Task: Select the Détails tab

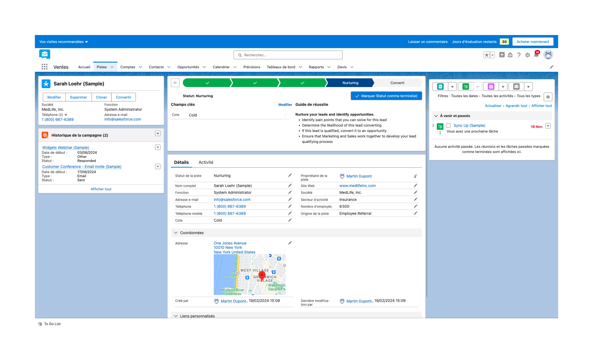Action: tap(181, 162)
